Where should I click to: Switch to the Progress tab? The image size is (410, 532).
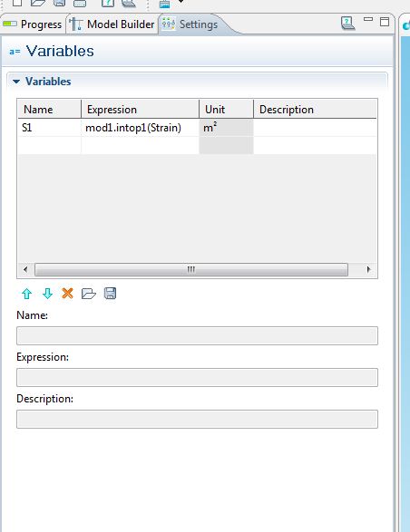(33, 24)
